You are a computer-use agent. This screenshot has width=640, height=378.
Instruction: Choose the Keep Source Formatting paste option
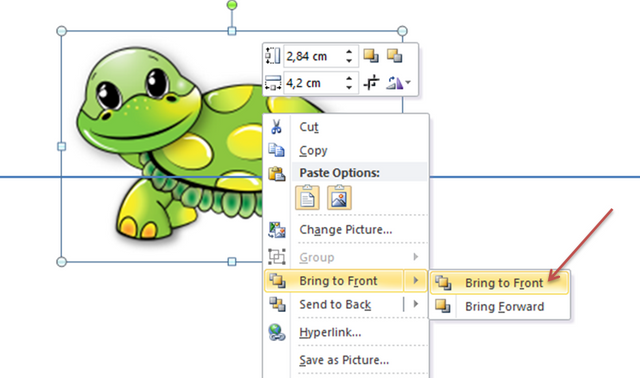(307, 198)
